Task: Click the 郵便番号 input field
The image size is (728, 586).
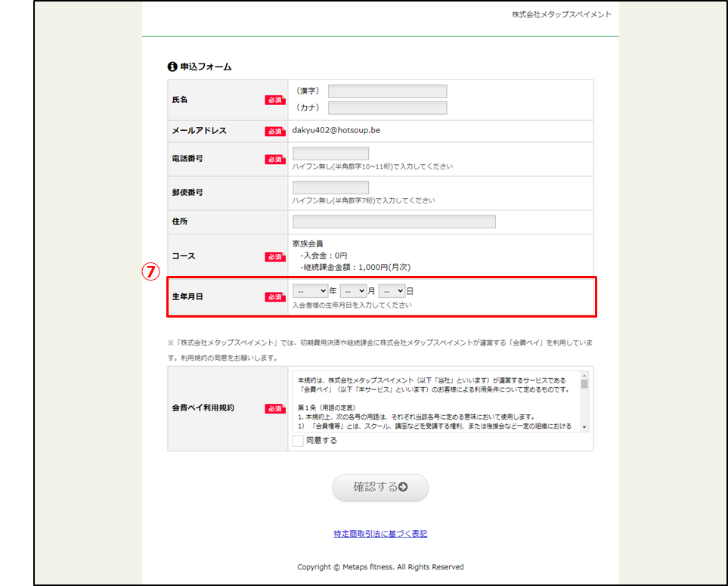Action: tap(330, 188)
